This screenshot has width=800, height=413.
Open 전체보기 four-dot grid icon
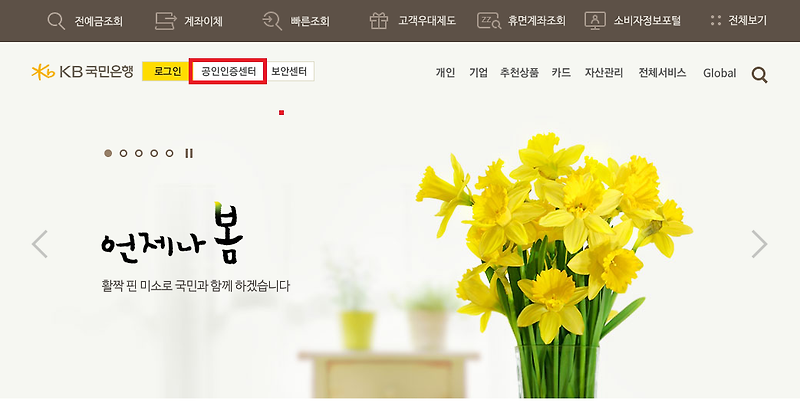pyautogui.click(x=716, y=20)
